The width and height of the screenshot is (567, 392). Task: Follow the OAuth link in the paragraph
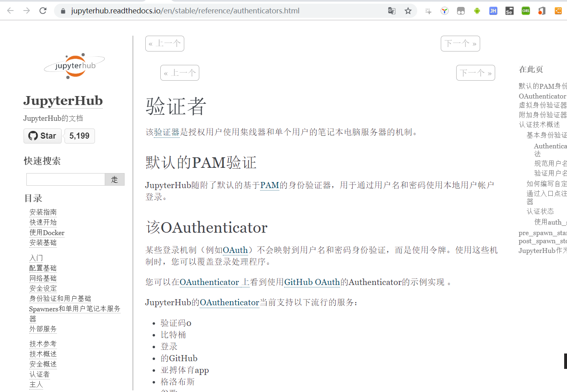click(235, 250)
